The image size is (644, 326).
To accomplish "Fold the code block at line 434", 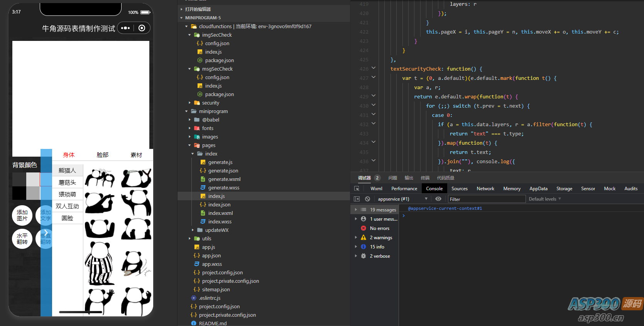I will 373,142.
